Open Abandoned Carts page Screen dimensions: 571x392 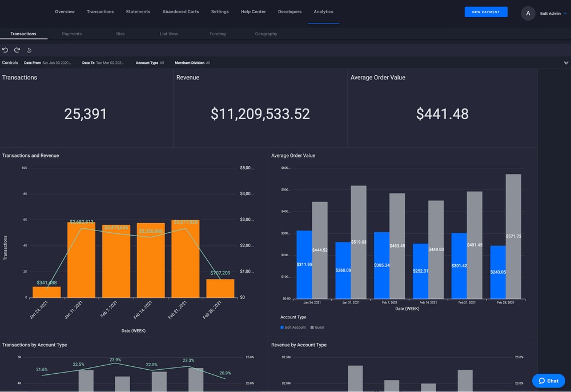pyautogui.click(x=180, y=11)
